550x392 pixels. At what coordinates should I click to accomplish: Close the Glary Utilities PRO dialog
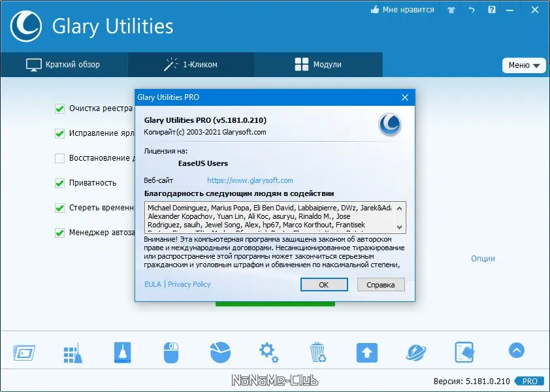[x=405, y=97]
